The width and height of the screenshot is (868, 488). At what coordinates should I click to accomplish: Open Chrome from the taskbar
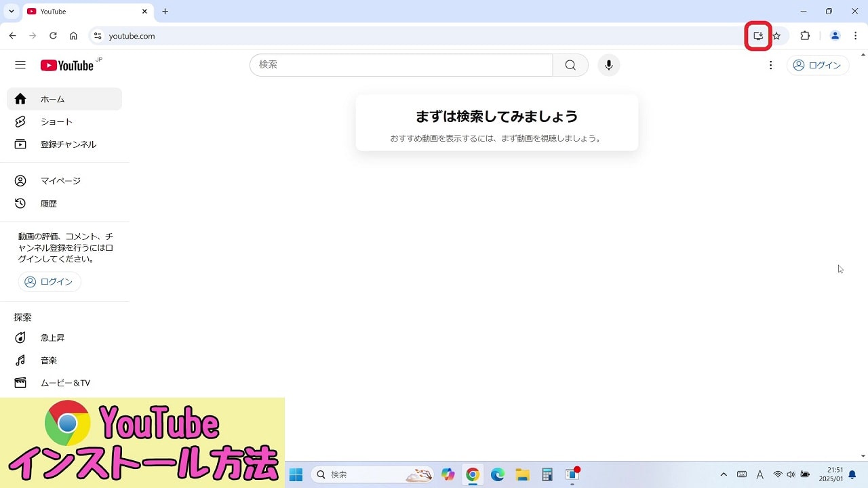tap(473, 474)
